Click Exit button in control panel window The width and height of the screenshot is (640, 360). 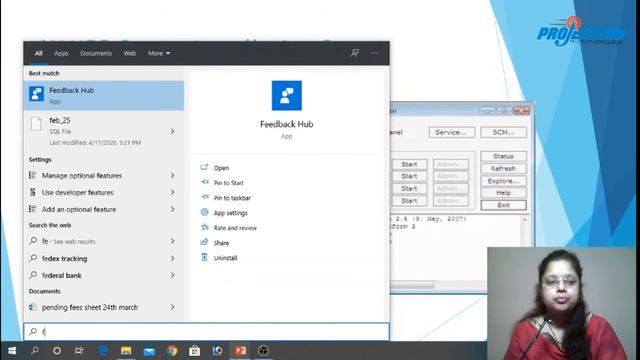pos(503,205)
